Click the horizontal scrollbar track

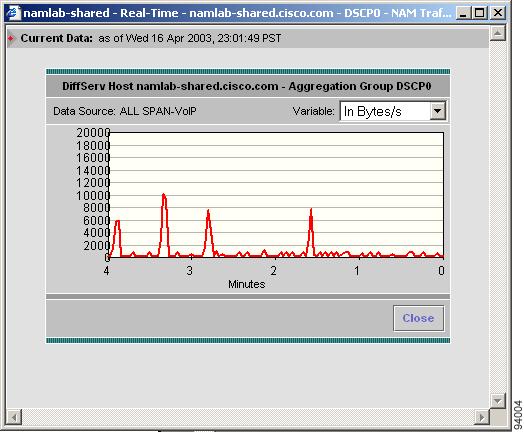248,417
